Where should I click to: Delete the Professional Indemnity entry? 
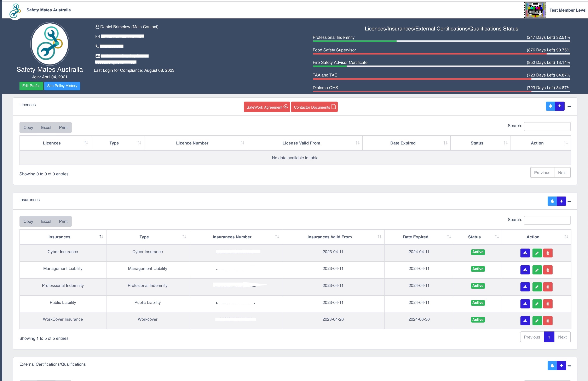[548, 287]
